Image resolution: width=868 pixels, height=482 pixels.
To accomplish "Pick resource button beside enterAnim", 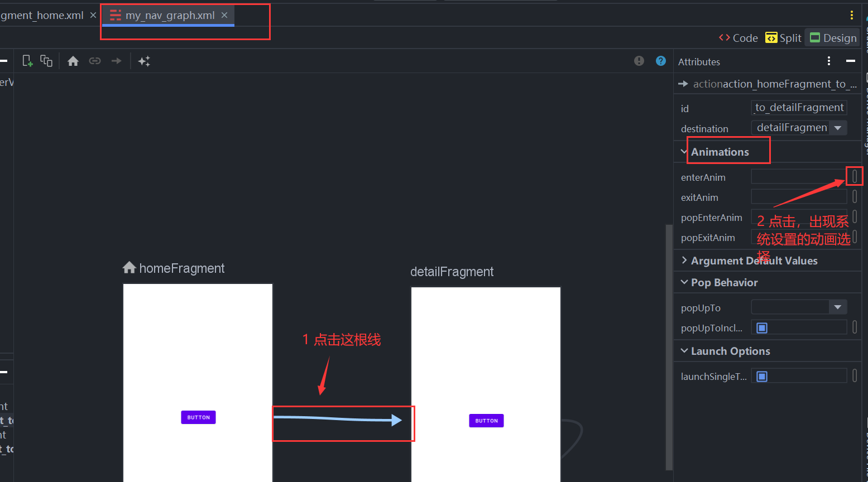I will click(x=855, y=177).
